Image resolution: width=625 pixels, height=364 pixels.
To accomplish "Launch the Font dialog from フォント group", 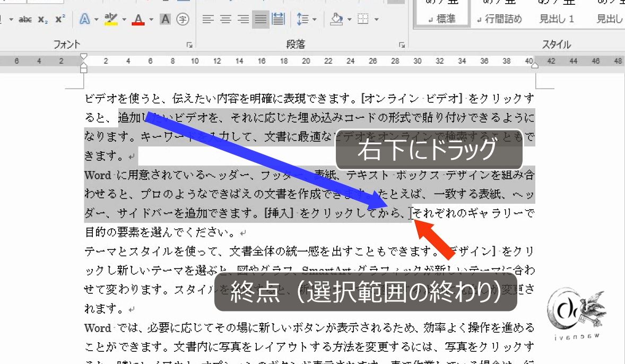I will (189, 45).
